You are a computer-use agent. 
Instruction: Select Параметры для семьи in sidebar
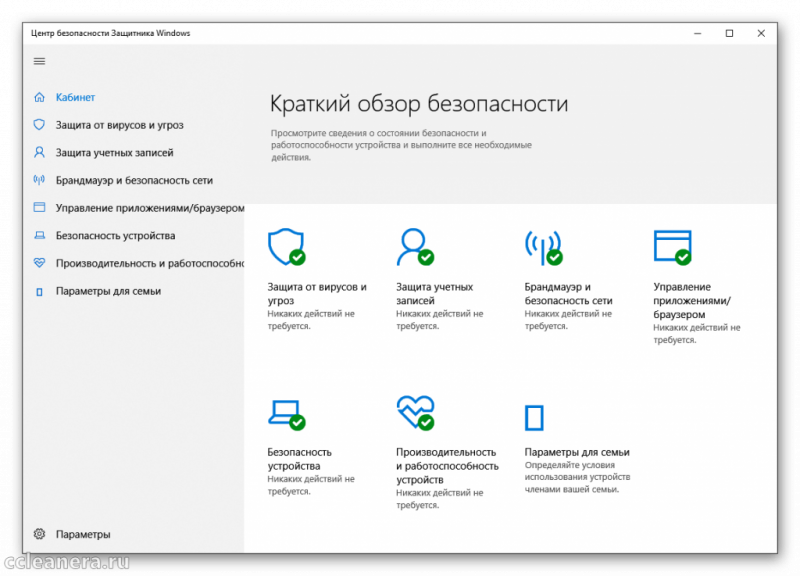coord(108,291)
